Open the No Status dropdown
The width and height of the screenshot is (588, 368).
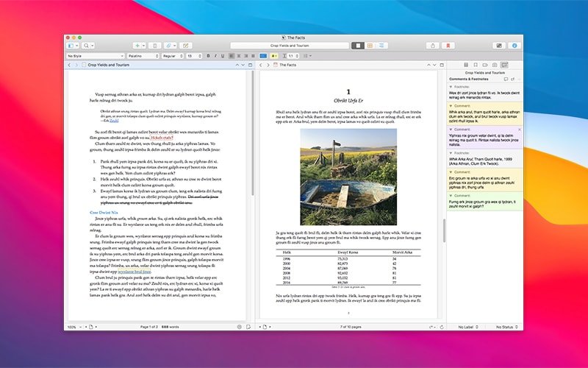point(506,326)
